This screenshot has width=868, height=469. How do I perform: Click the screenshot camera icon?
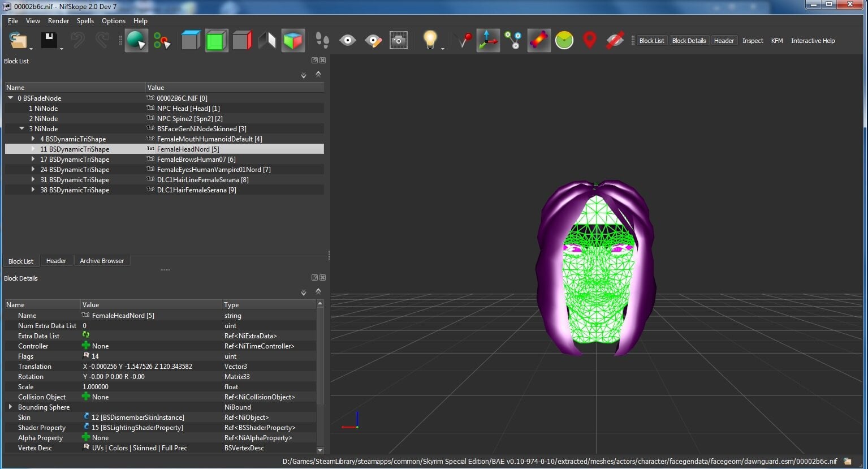tap(399, 41)
